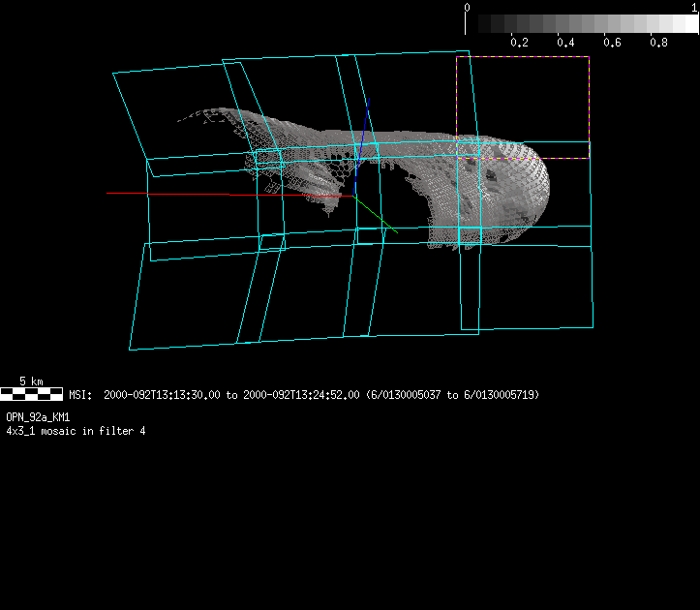700x610 pixels.
Task: Click the OPN_92a_KM1 sequence name
Action: (38, 417)
